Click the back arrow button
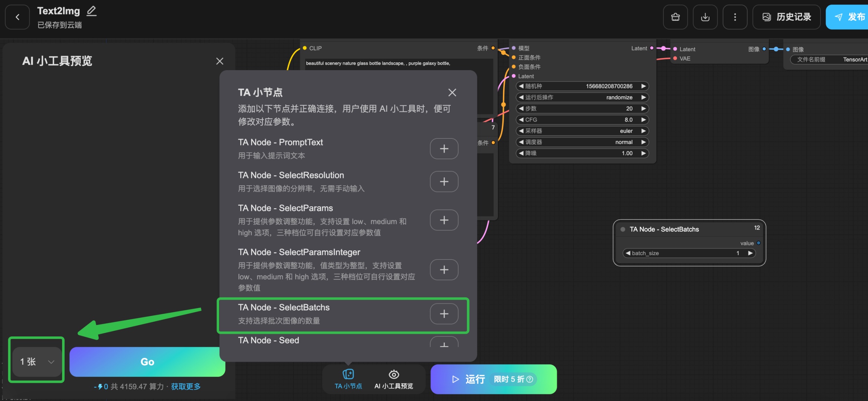Image resolution: width=868 pixels, height=401 pixels. pos(17,17)
